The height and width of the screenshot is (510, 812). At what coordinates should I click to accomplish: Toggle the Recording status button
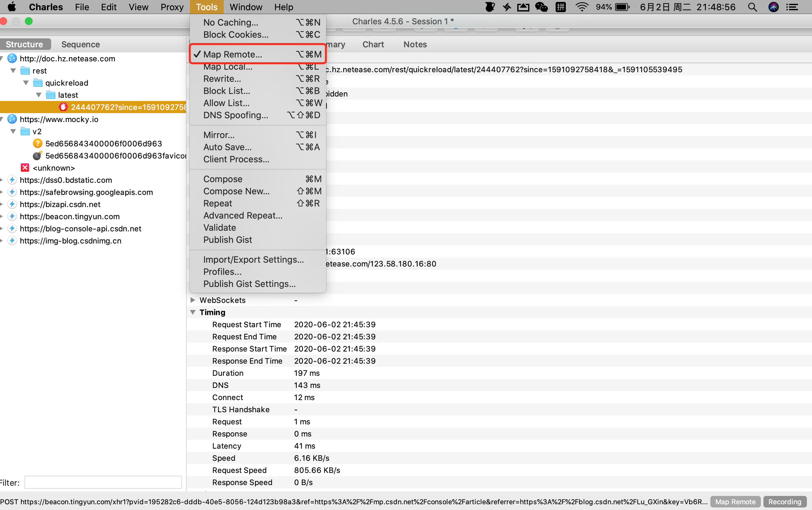tap(785, 502)
